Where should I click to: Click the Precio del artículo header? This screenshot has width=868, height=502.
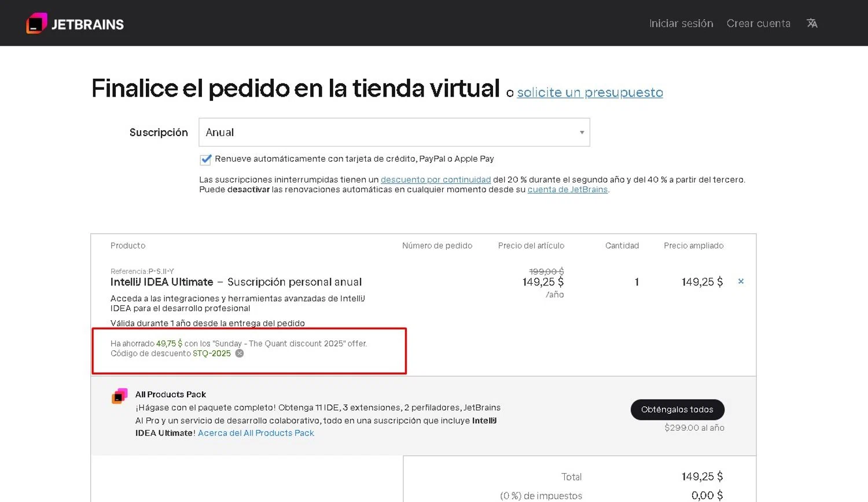coord(531,245)
